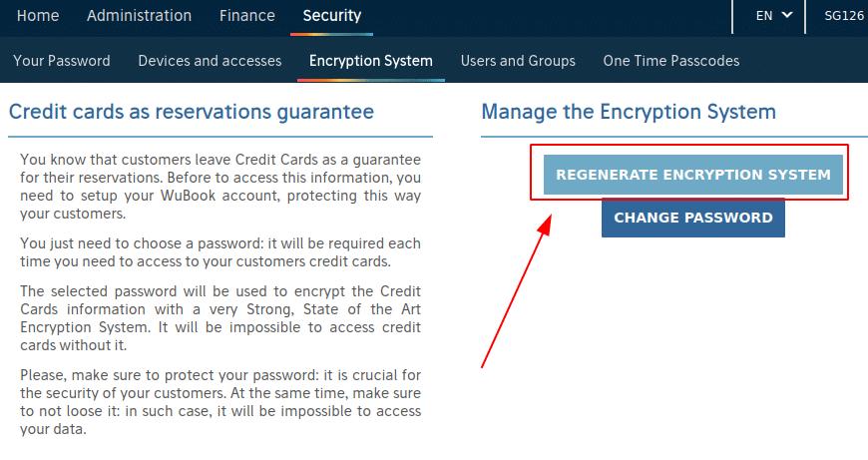Go to the Users and Groups tab
The width and height of the screenshot is (868, 460).
coord(518,61)
